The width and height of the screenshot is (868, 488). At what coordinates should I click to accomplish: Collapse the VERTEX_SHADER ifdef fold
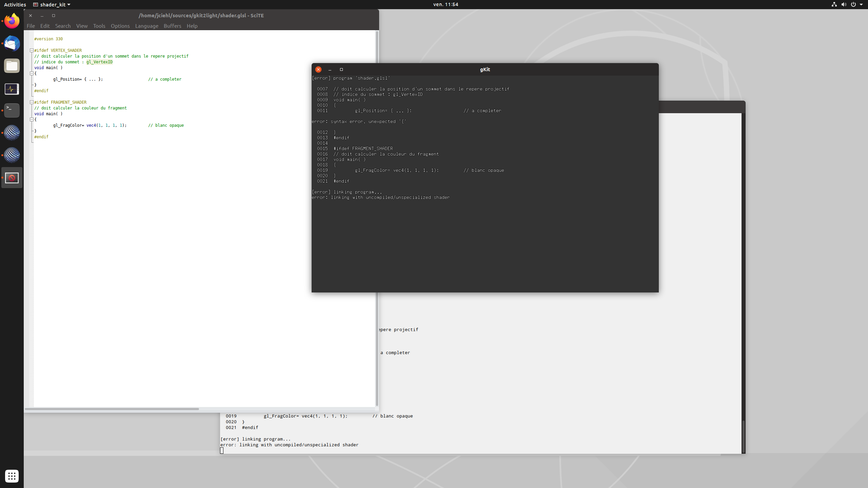32,50
